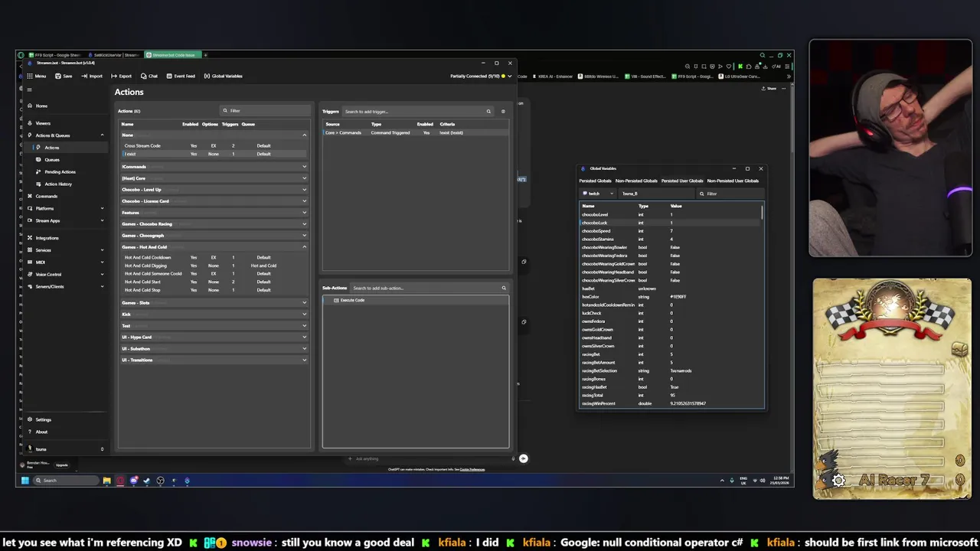Click the Actions Filter input field
Screen dimensions: 980x551
pos(265,111)
